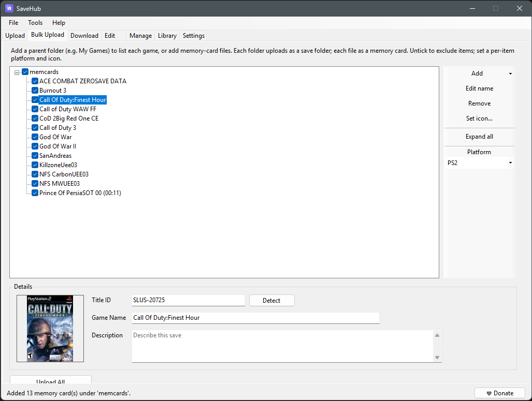Uncheck CoD 2Big Red One CE checkbox
532x401 pixels.
pyautogui.click(x=35, y=118)
